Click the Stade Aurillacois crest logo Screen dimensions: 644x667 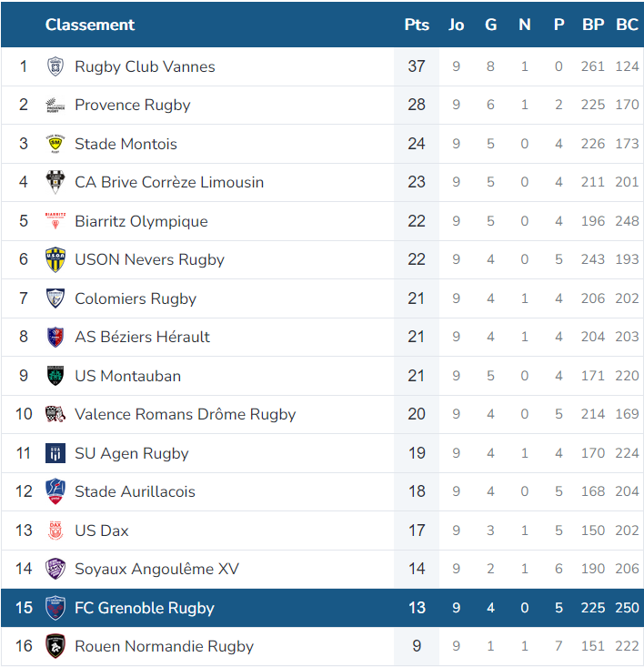(55, 491)
